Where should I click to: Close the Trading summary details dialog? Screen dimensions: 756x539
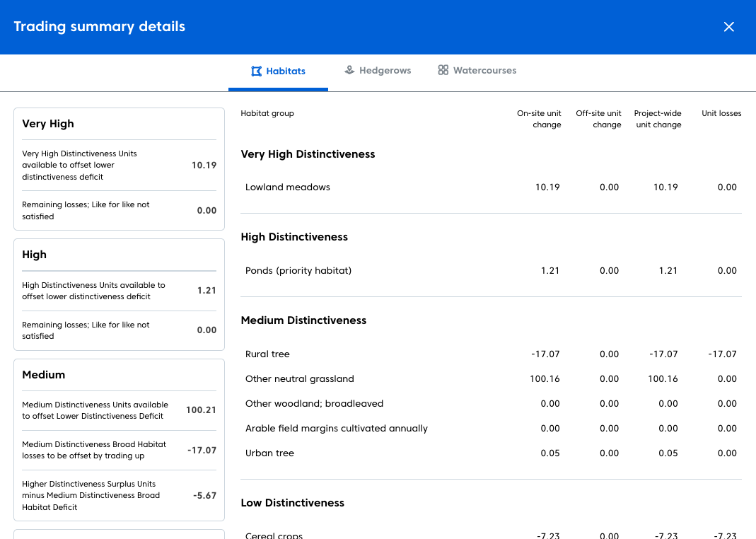pos(729,27)
